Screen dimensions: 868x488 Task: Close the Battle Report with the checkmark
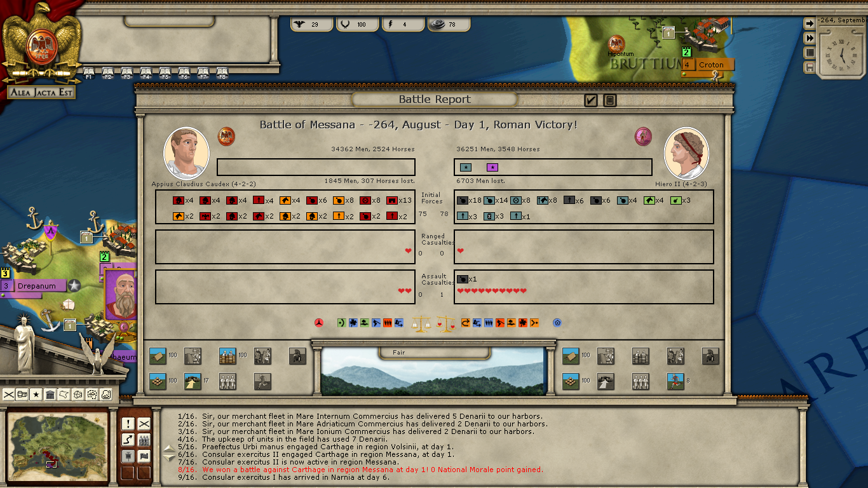tap(591, 100)
